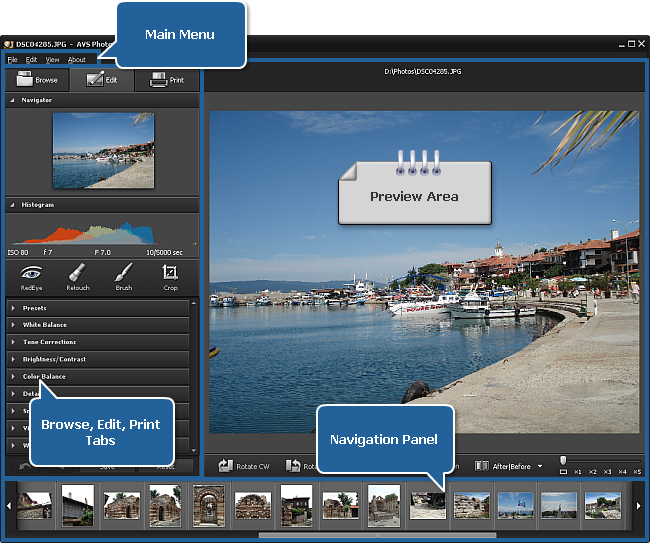Switch to the Browse tab
650x543 pixels.
37,80
